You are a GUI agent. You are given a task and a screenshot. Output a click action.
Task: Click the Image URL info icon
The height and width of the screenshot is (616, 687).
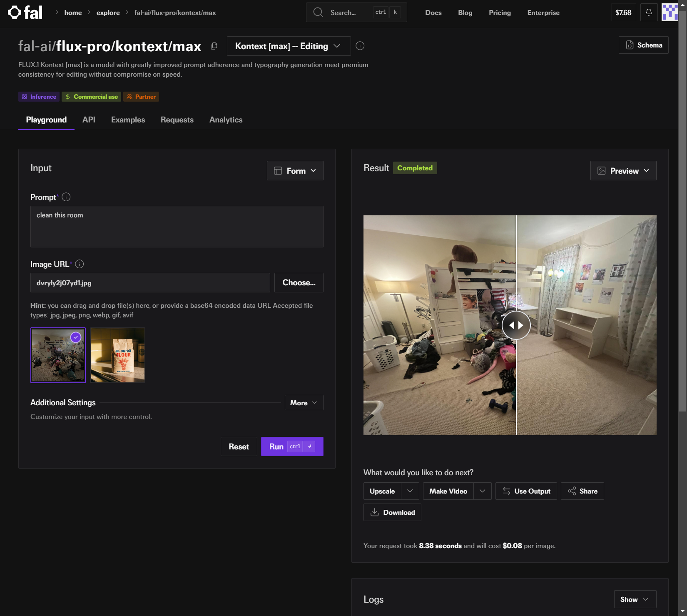click(80, 264)
